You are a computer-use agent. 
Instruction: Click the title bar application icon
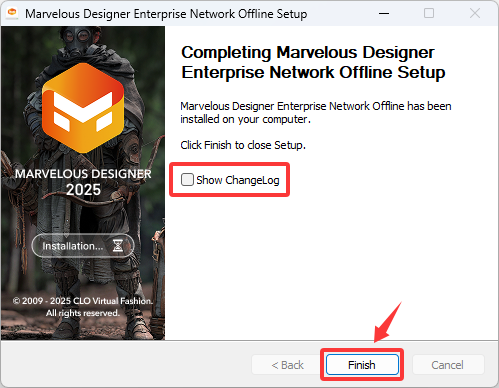coord(12,13)
